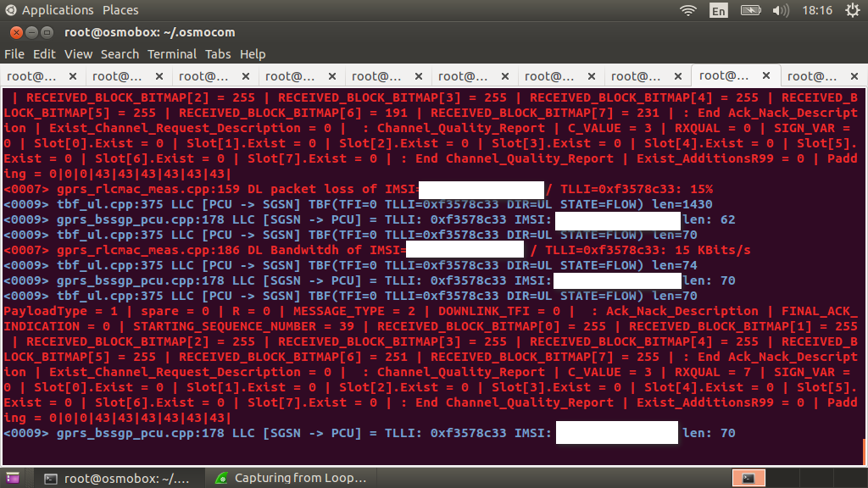Open the Places menu

click(120, 10)
